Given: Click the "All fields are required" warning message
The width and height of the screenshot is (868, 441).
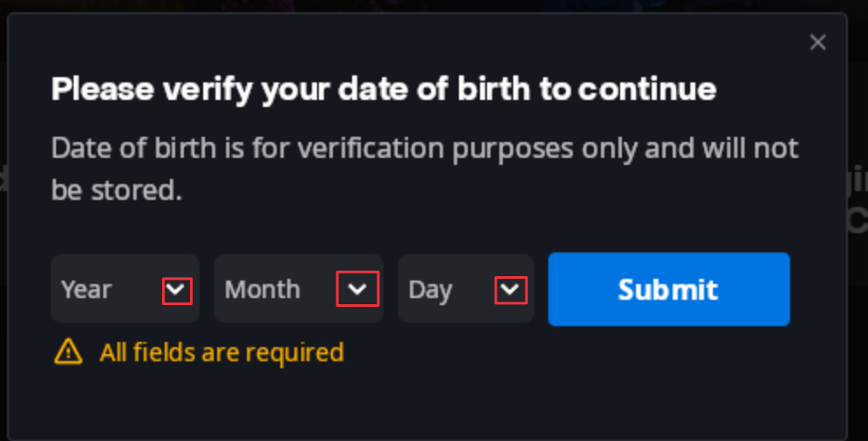Looking at the screenshot, I should (222, 352).
